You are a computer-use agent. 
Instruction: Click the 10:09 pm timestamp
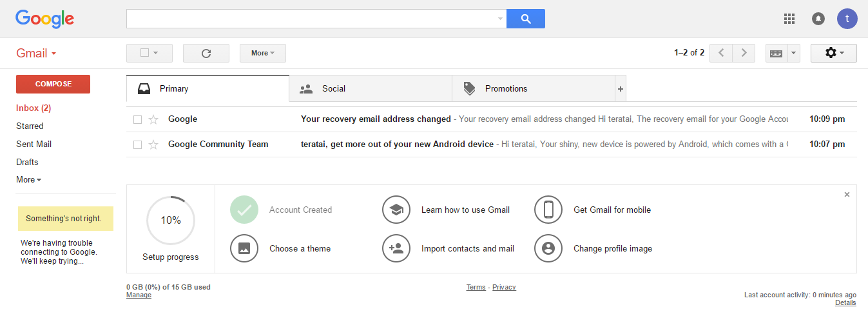click(x=827, y=119)
